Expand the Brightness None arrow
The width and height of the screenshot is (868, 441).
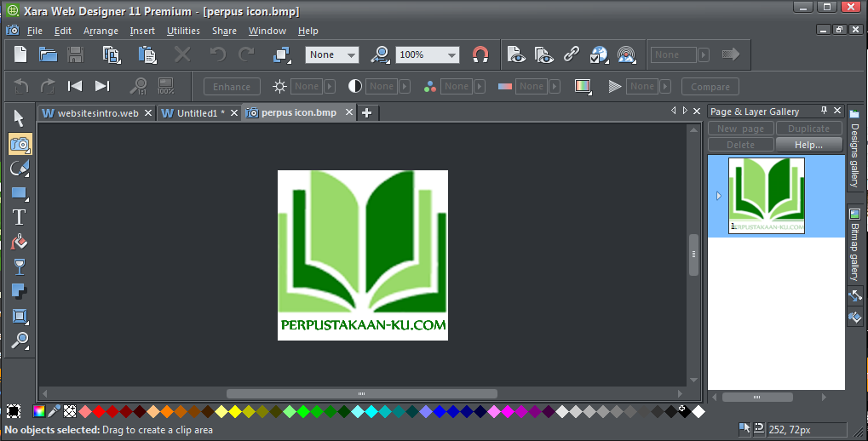point(330,86)
